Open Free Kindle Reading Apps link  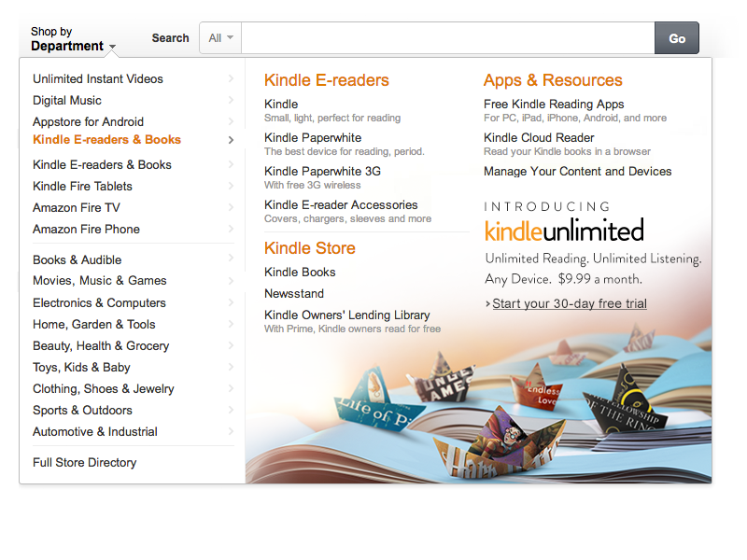[554, 104]
